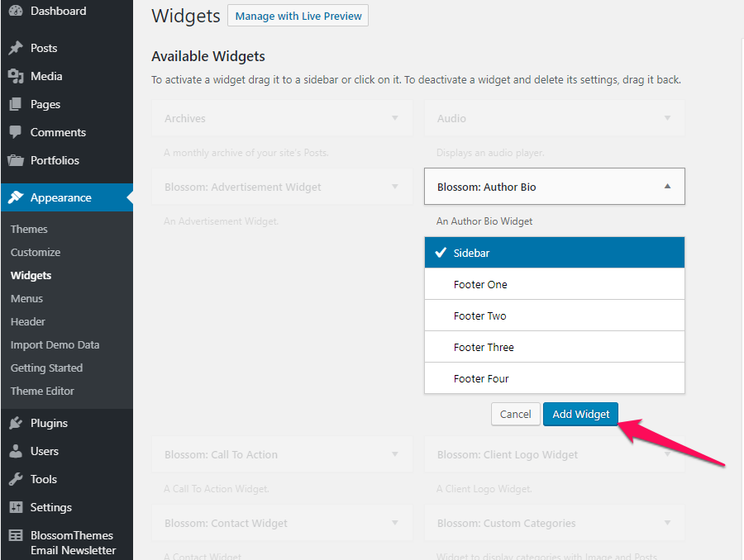Select the Sidebar widget area option

(x=555, y=253)
